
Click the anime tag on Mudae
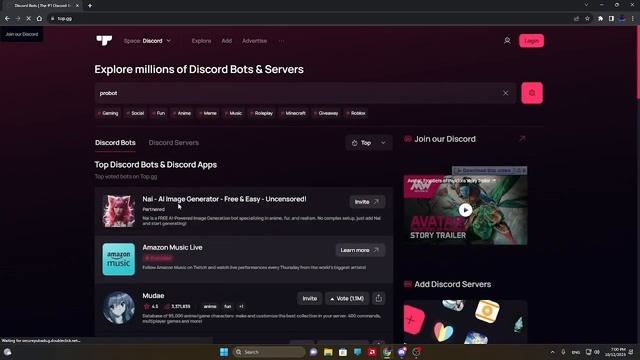[210, 306]
